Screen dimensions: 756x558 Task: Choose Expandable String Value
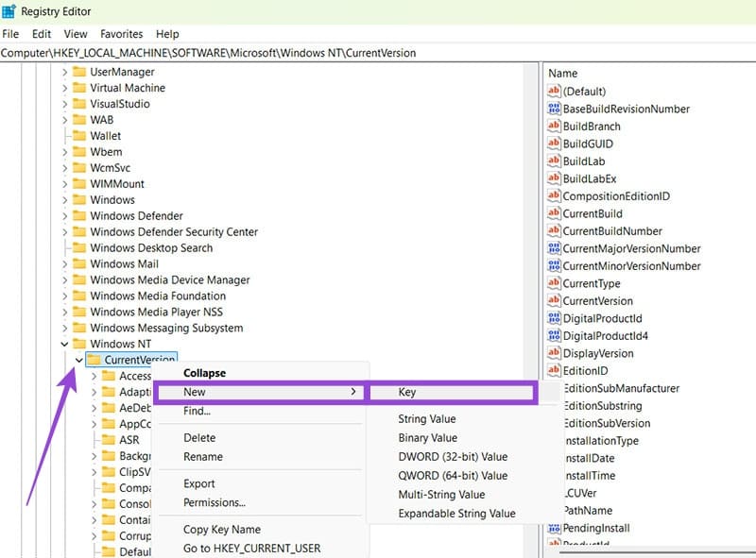point(456,514)
